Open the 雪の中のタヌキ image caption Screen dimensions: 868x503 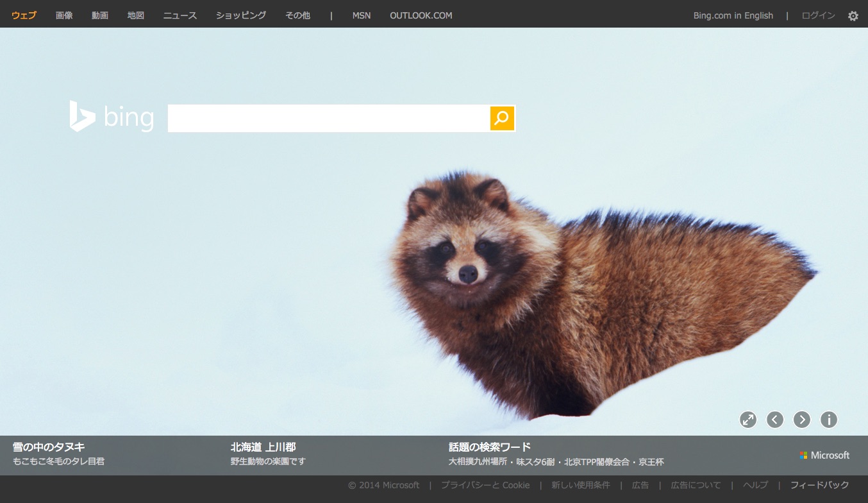click(49, 447)
